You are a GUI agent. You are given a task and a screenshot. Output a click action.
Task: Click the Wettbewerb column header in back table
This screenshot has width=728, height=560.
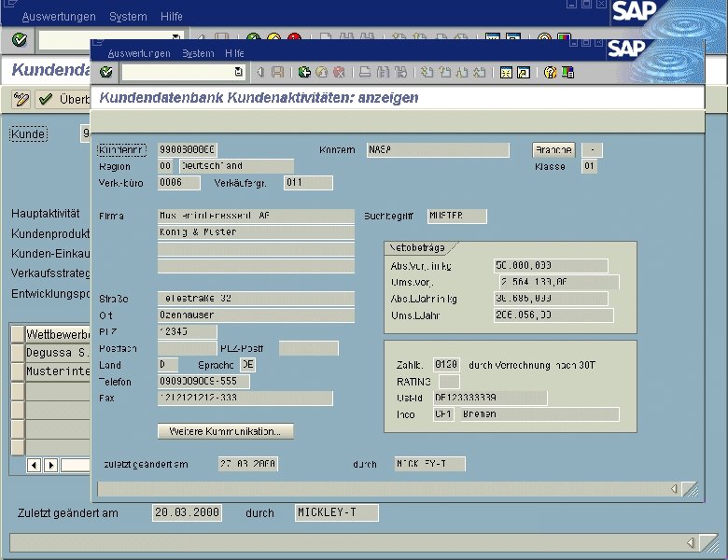pos(58,334)
